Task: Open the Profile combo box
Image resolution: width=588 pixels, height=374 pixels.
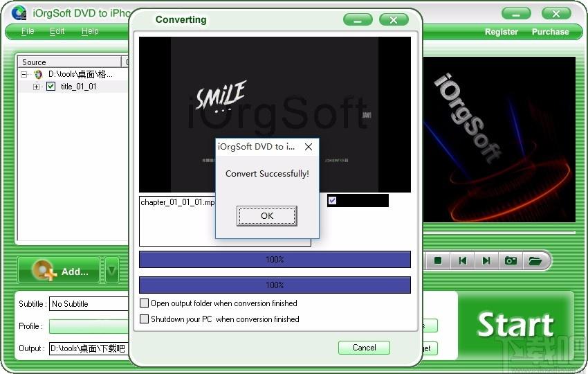Action: 89,326
